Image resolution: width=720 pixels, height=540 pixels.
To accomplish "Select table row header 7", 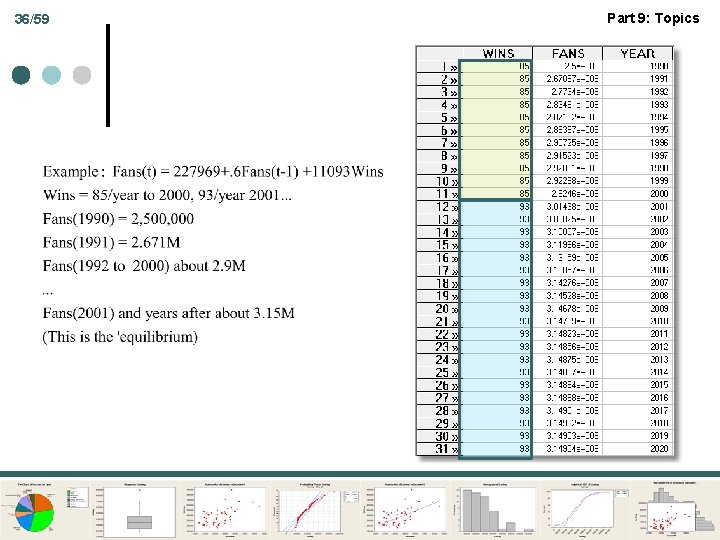I will click(438, 143).
